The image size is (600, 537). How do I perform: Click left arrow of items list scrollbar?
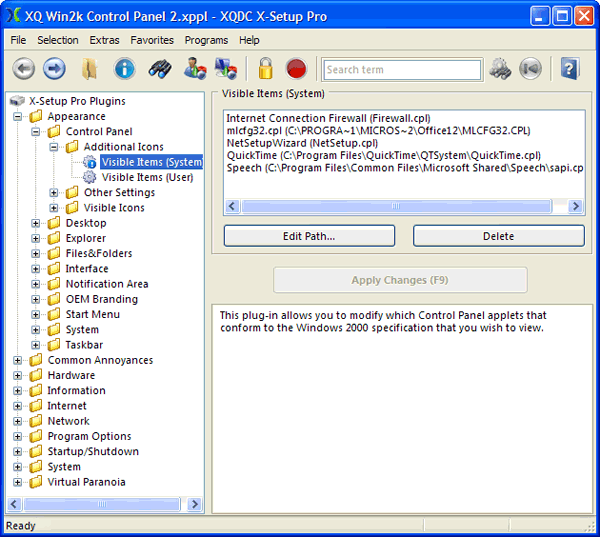click(232, 206)
